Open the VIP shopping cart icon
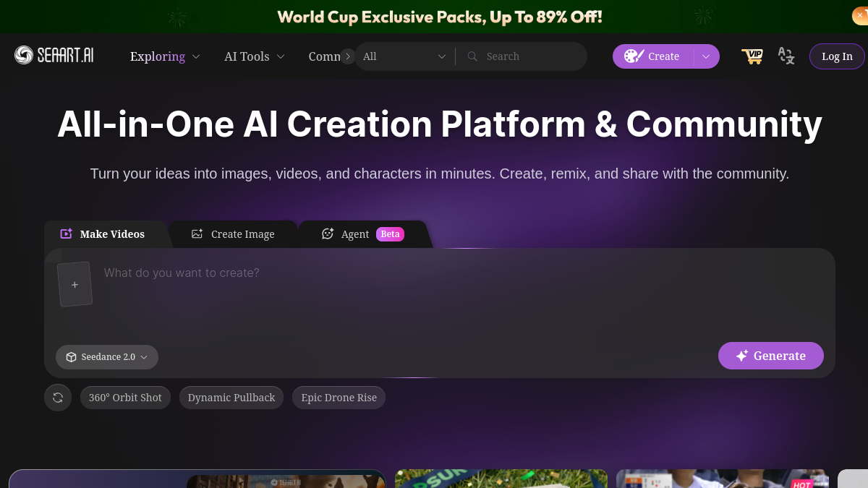The width and height of the screenshot is (868, 488). point(752,56)
